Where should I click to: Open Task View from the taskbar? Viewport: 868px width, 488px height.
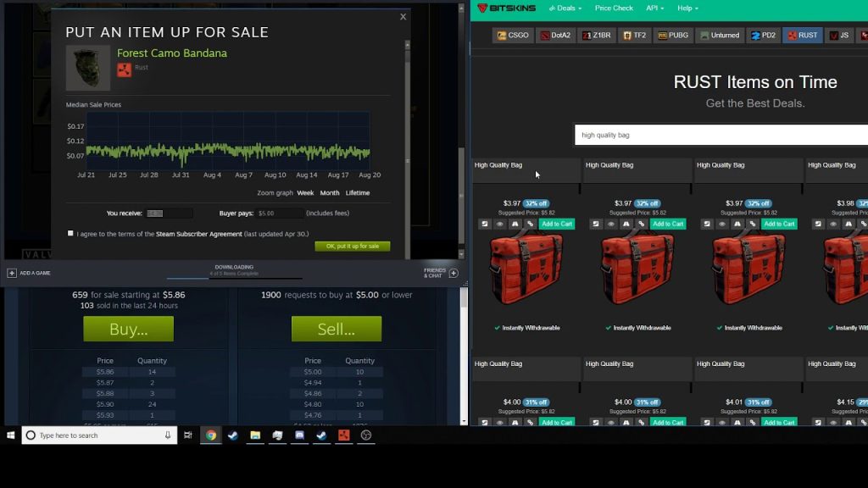(188, 435)
